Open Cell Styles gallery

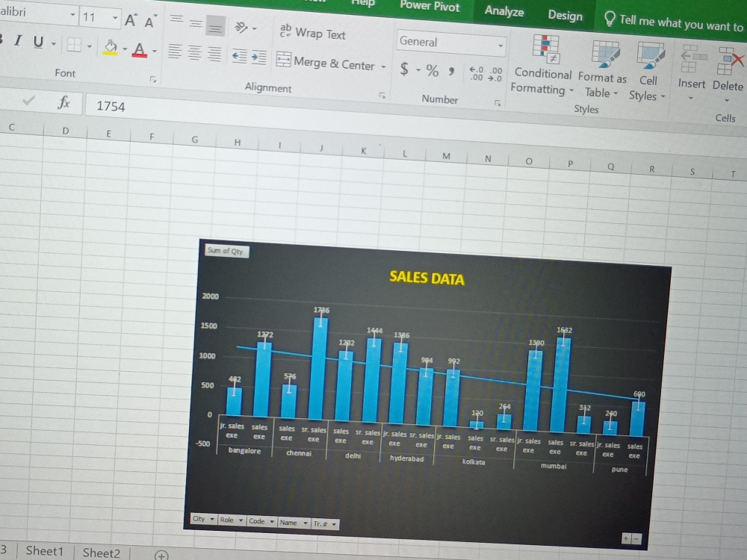648,72
